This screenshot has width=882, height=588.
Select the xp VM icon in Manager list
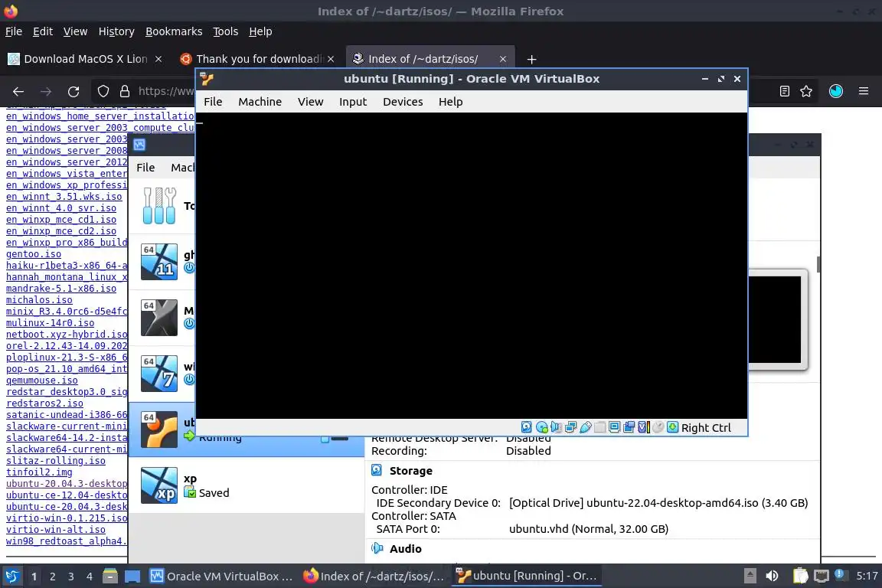pos(159,485)
